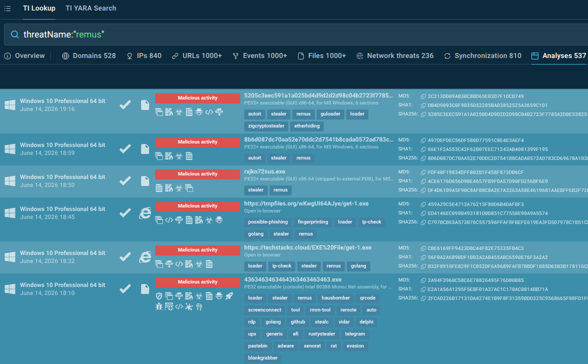Click the biohazard indicator in the 19:16 row
This screenshot has height=364, width=588.
coord(179,111)
